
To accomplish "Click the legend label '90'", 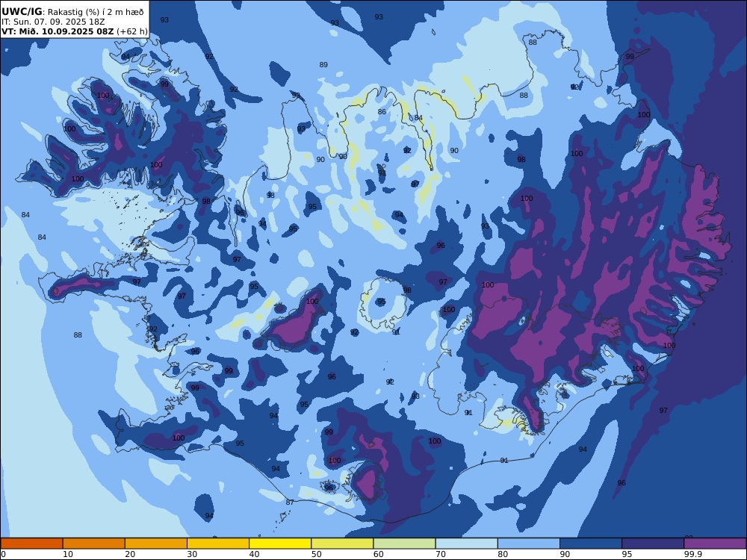I will [x=565, y=554].
